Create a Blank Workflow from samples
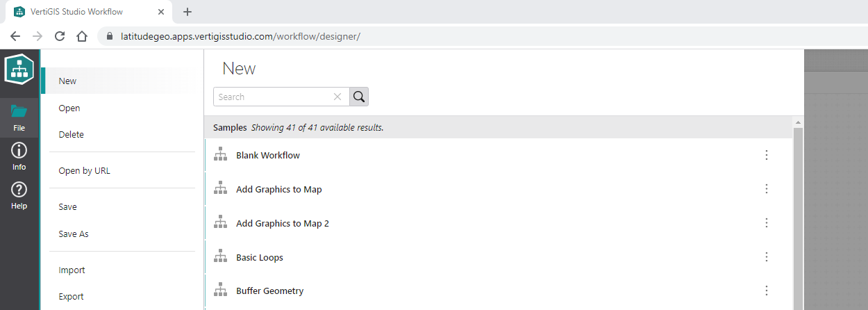This screenshot has height=310, width=868. coord(268,155)
